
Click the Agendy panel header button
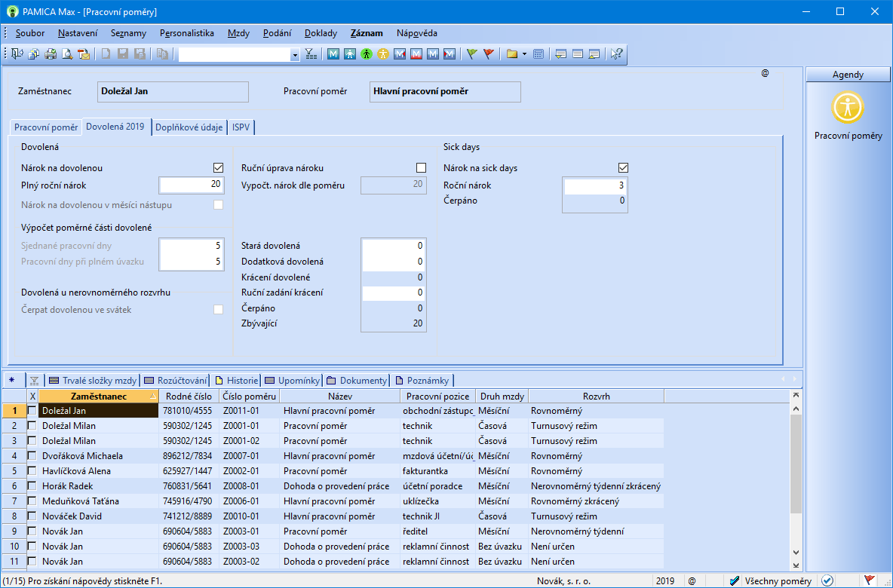tap(848, 75)
